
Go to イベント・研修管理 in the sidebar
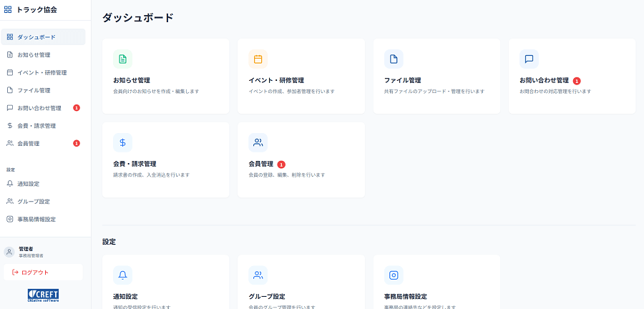[x=43, y=72]
